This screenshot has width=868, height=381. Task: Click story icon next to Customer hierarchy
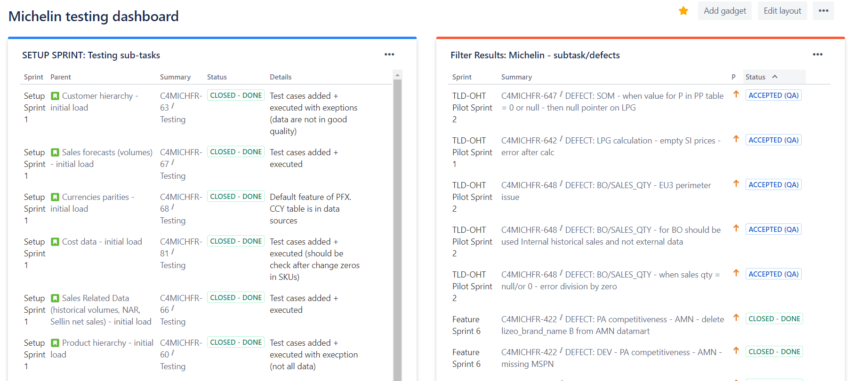(x=55, y=96)
